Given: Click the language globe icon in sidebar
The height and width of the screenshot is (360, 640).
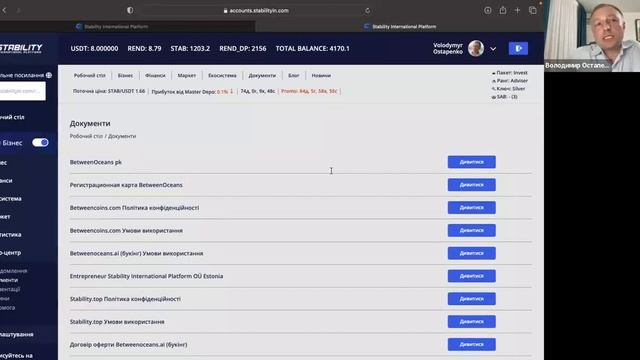Looking at the screenshot, I should (x=49, y=75).
